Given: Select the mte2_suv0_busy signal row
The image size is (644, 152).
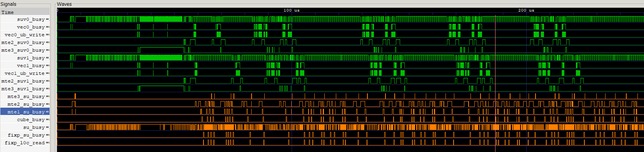Looking at the screenshot, I should pos(25,42).
